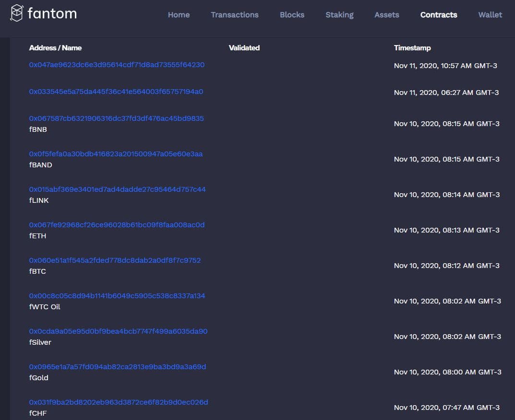
Task: Click timestamp Nov 11, 2020, 10:57 AM GMT-3
Action: 445,66
